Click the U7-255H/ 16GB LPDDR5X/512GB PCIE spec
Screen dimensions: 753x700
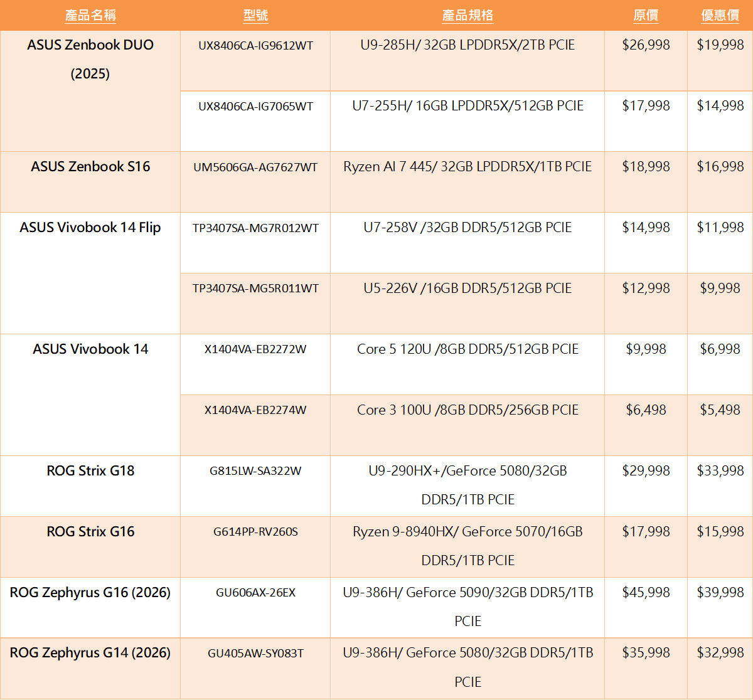pyautogui.click(x=467, y=106)
